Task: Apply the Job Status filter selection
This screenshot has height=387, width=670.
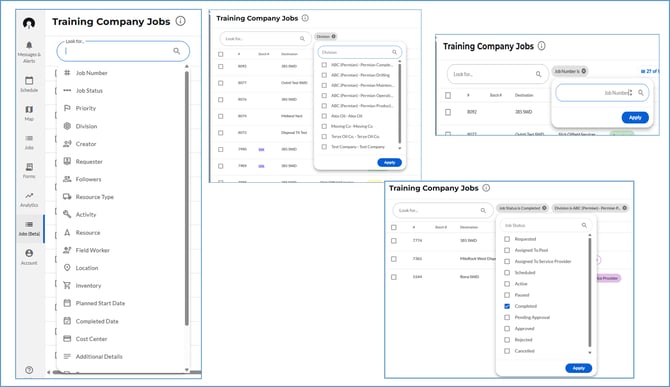Action: [x=579, y=368]
